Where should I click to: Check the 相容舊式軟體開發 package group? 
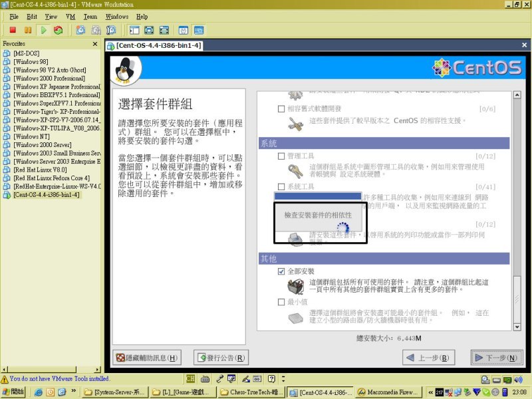281,109
